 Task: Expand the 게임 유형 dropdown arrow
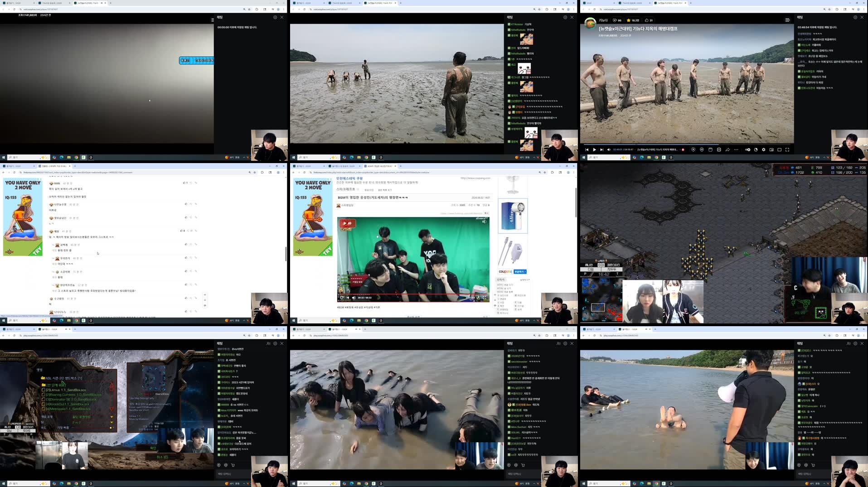(112, 417)
